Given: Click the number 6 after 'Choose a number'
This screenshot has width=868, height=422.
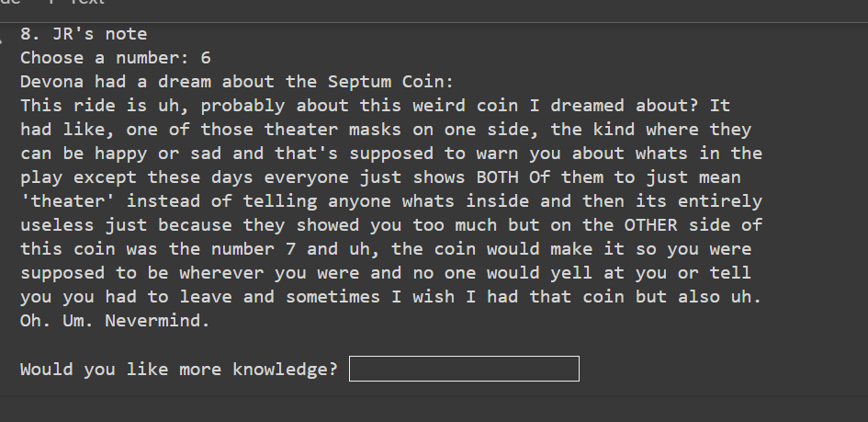Looking at the screenshot, I should (206, 58).
